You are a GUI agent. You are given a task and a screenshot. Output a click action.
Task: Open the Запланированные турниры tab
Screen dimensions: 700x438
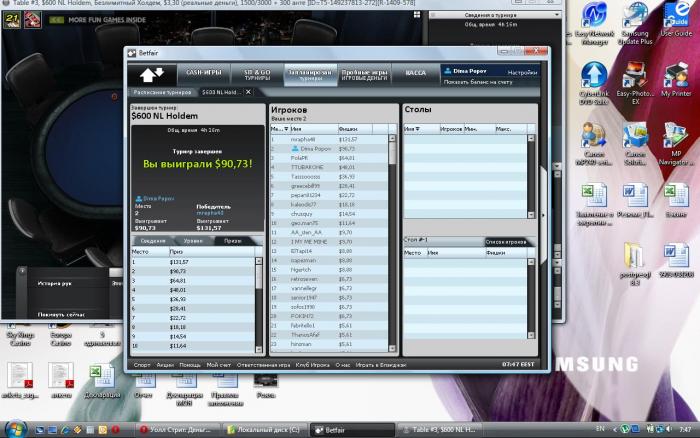310,74
